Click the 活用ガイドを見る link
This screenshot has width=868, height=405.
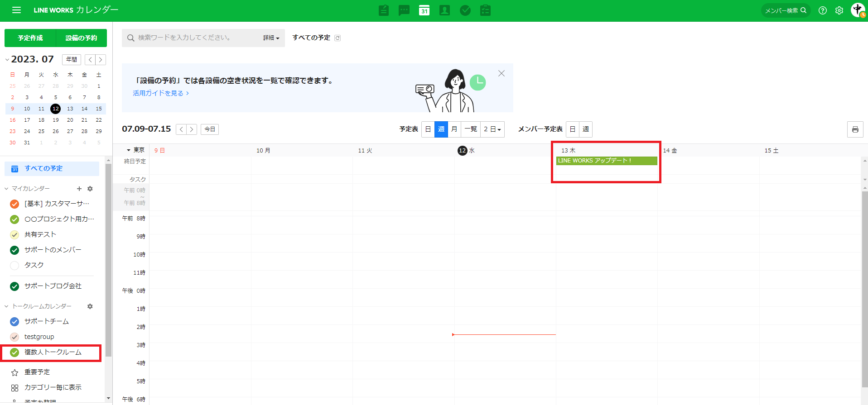(x=160, y=93)
